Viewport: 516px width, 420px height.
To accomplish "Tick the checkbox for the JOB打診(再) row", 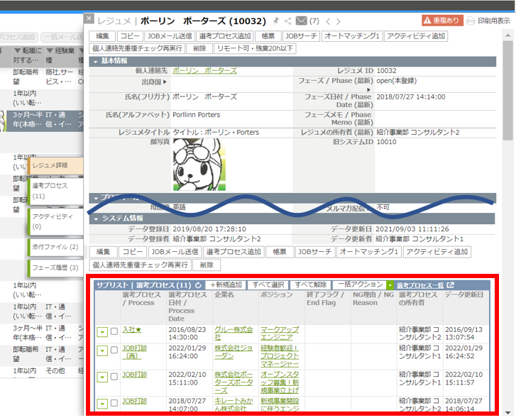I will click(114, 350).
